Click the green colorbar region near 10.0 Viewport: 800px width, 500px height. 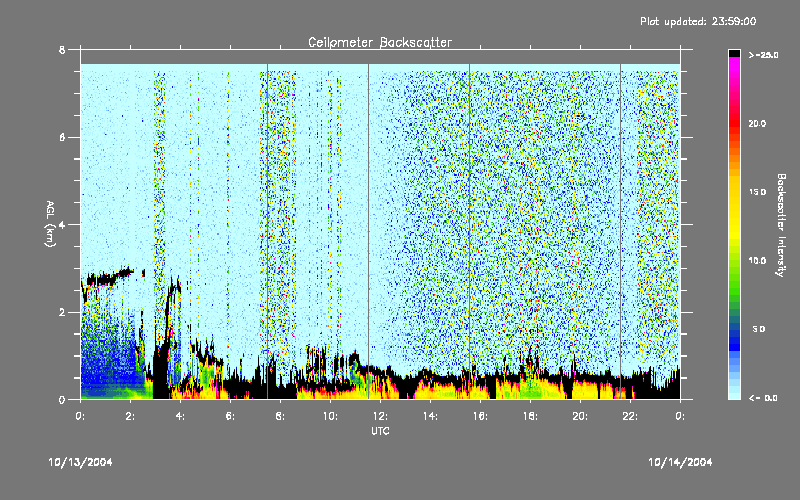pos(734,261)
